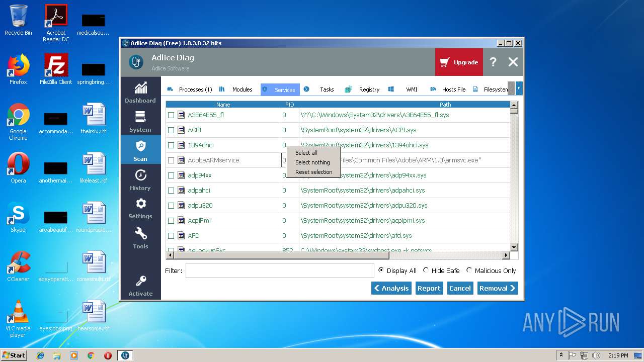The image size is (644, 362).
Task: Open the Settings gear in sidebar
Action: coord(140,208)
